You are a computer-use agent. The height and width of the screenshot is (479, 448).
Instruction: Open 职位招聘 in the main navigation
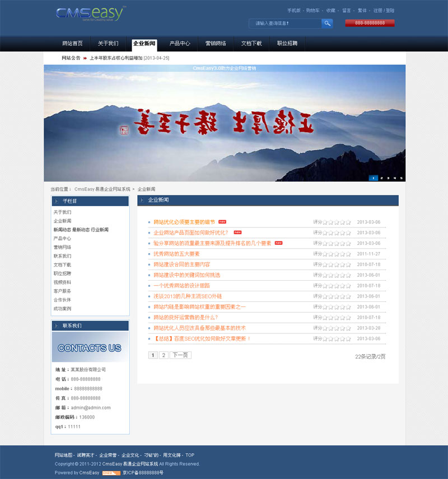pos(287,43)
